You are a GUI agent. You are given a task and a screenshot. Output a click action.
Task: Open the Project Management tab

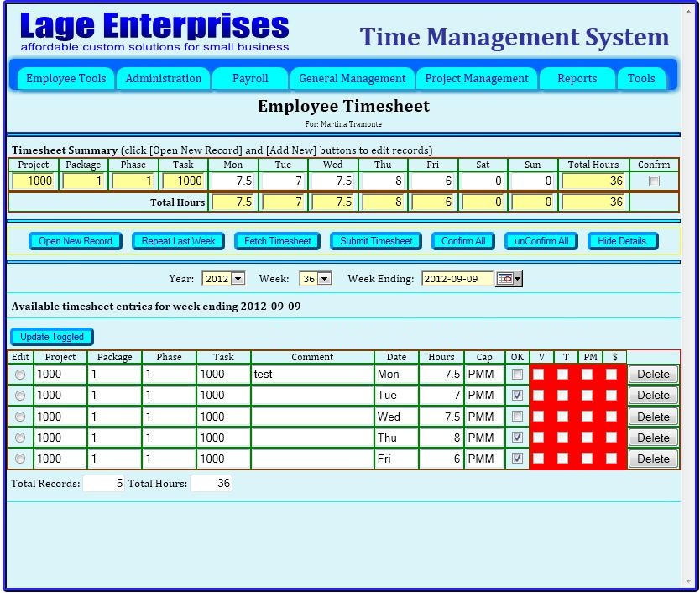point(476,78)
